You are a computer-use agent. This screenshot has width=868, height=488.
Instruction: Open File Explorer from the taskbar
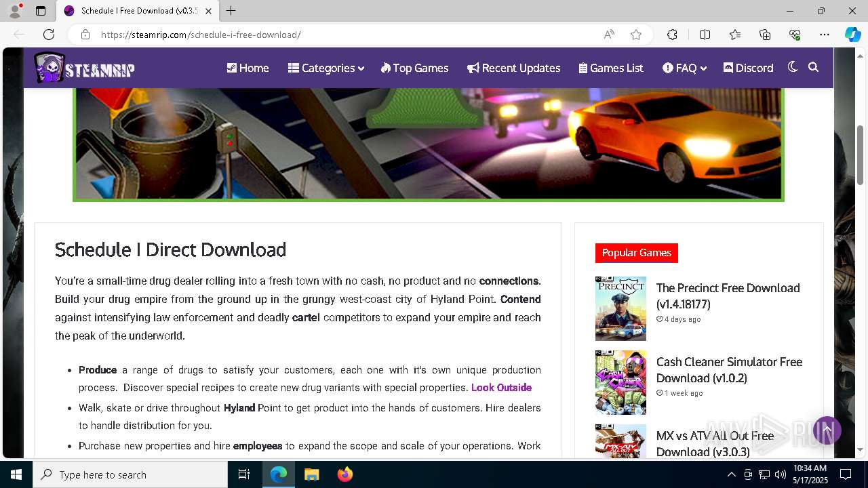pos(312,474)
